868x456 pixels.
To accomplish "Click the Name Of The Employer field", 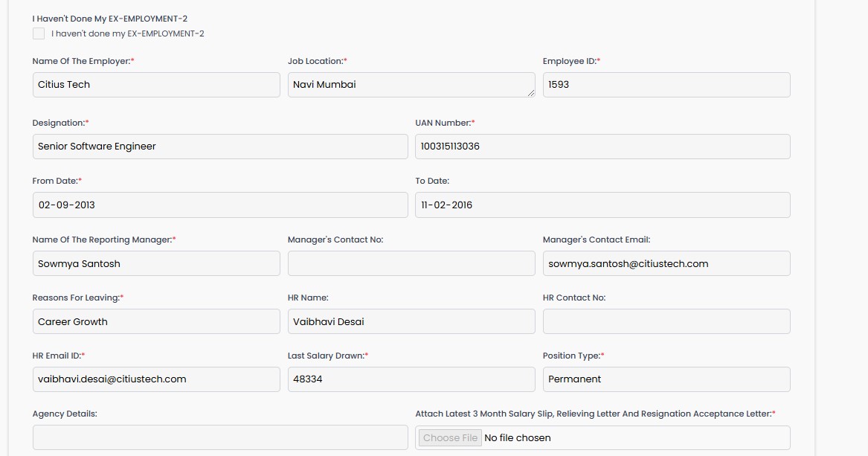I will pos(156,85).
